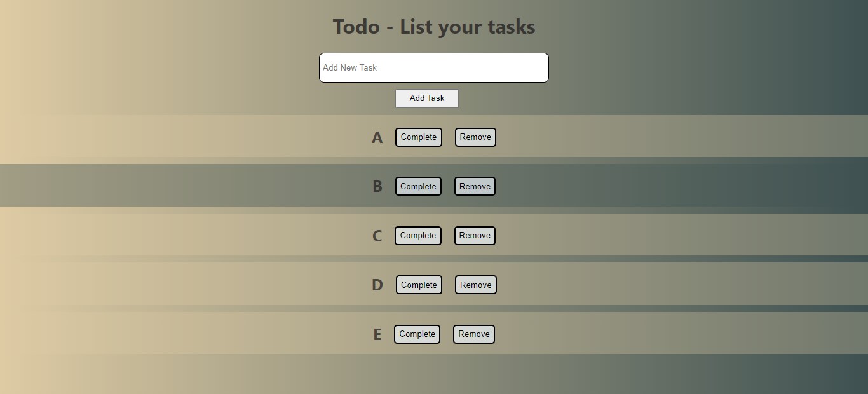Image resolution: width=868 pixels, height=394 pixels.
Task: Remove task A from the list
Action: pyautogui.click(x=475, y=137)
